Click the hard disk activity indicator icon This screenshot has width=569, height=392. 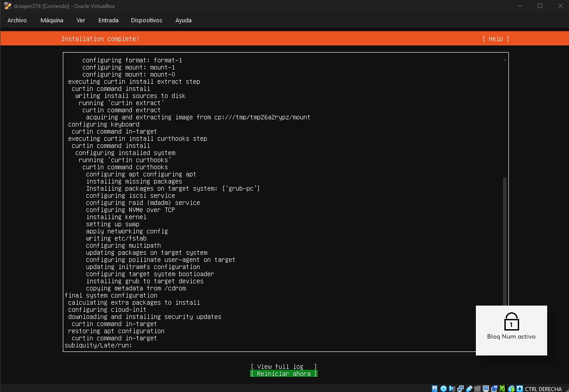(435, 388)
